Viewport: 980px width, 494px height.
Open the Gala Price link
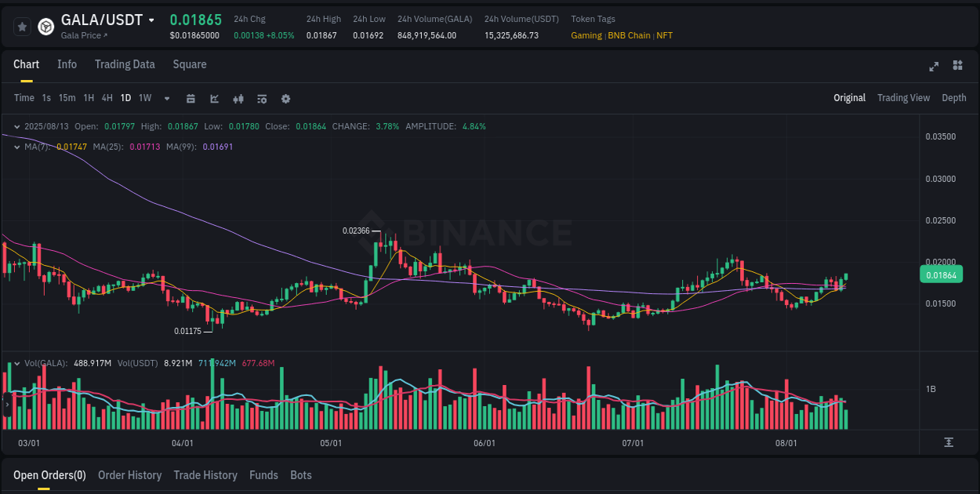click(83, 35)
